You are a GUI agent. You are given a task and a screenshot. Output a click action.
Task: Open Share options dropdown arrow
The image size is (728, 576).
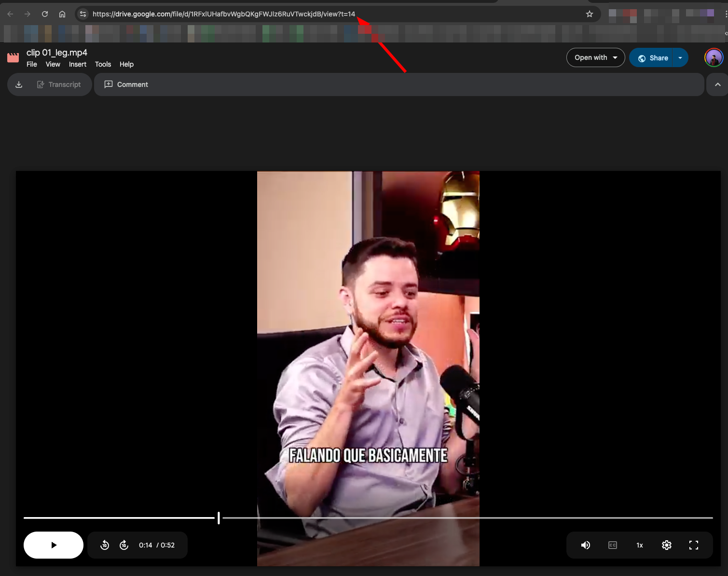coord(680,58)
